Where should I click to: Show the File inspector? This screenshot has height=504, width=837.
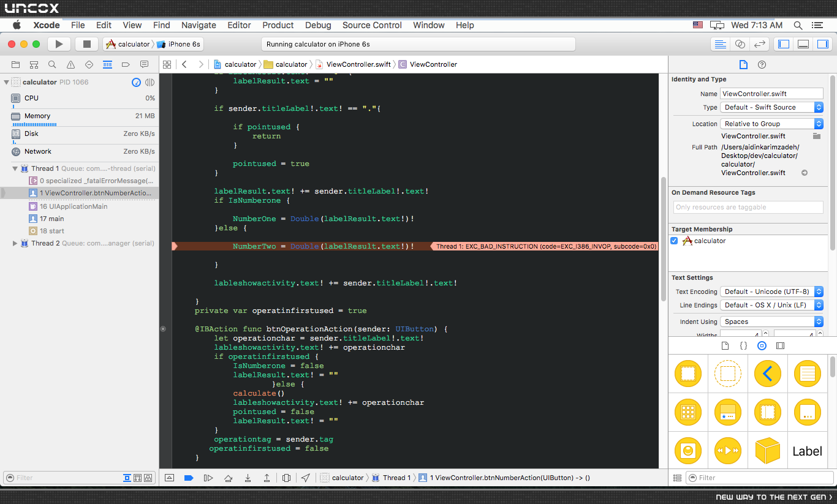pyautogui.click(x=743, y=64)
